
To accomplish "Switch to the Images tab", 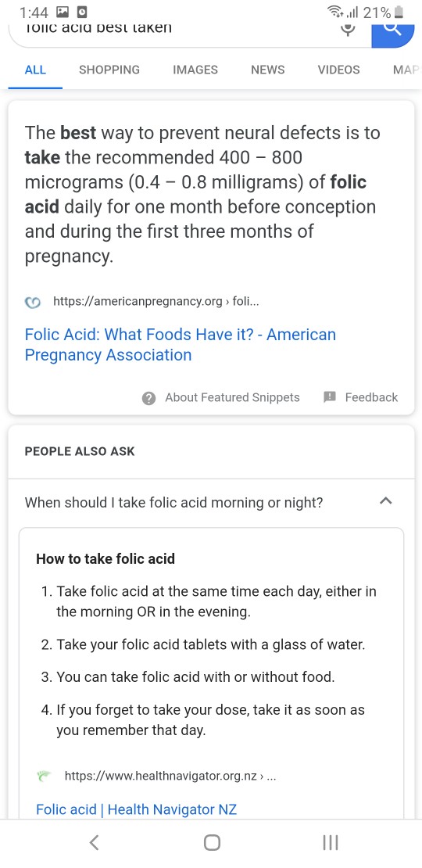I will pos(195,70).
